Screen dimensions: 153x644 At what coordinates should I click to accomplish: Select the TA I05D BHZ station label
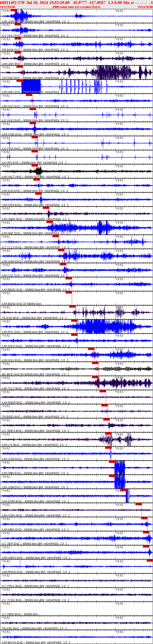click(34, 629)
